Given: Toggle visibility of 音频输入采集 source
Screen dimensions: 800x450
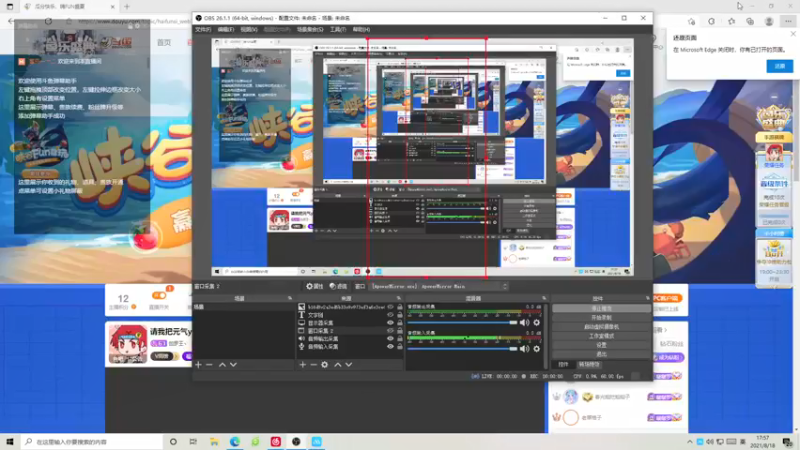Looking at the screenshot, I should tap(390, 346).
